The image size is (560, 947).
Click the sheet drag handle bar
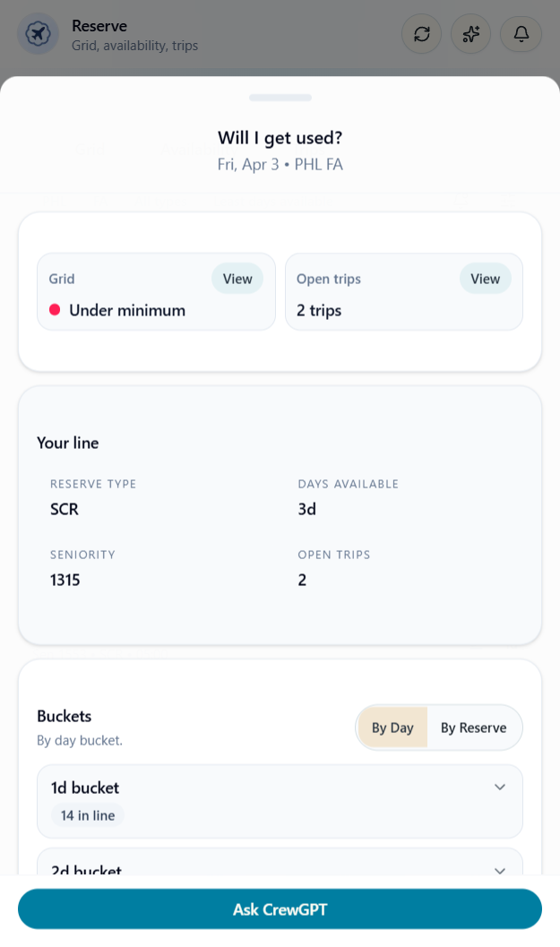click(280, 98)
